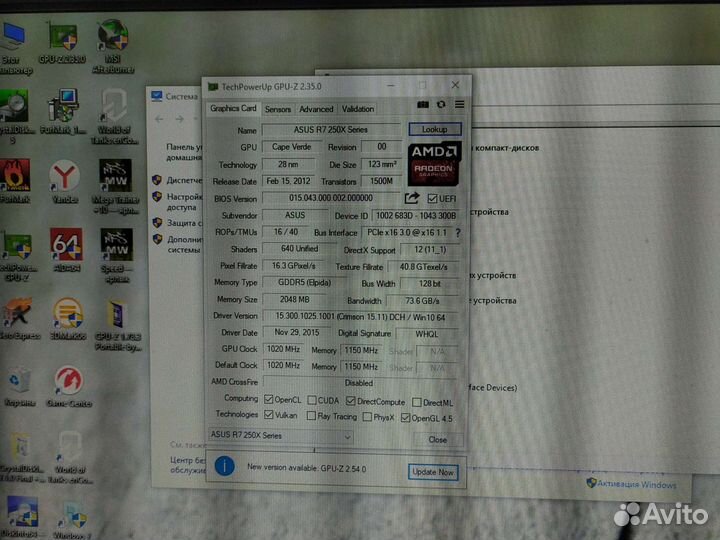Select the Graphics Card tab

pyautogui.click(x=233, y=108)
